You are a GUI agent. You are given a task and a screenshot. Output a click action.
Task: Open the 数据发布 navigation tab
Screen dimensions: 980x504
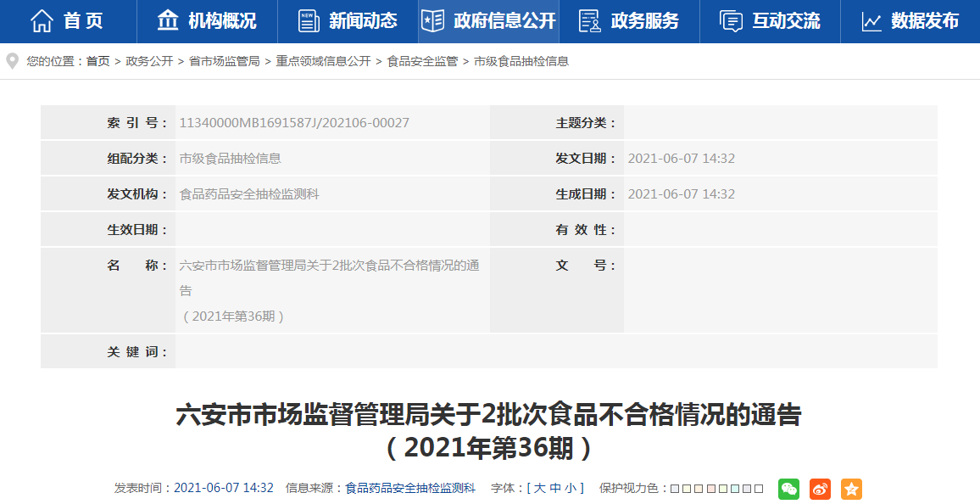click(910, 20)
